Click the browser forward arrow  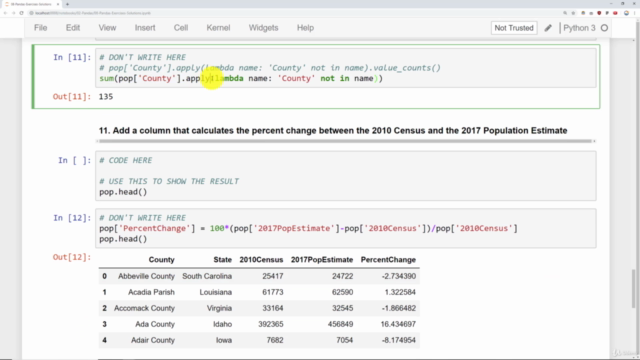coord(13,13)
